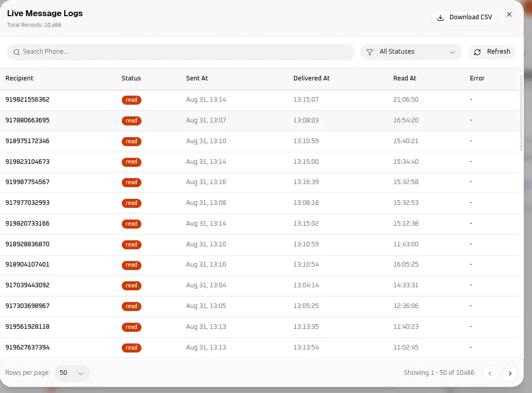This screenshot has height=393, width=532.
Task: Select recipient 918975172346
Action: [27, 141]
